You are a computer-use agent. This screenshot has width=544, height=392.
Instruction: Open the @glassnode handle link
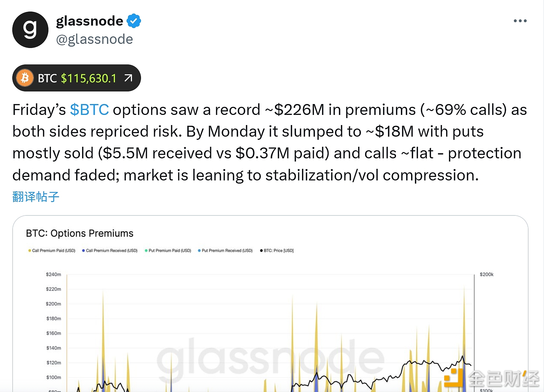point(95,39)
